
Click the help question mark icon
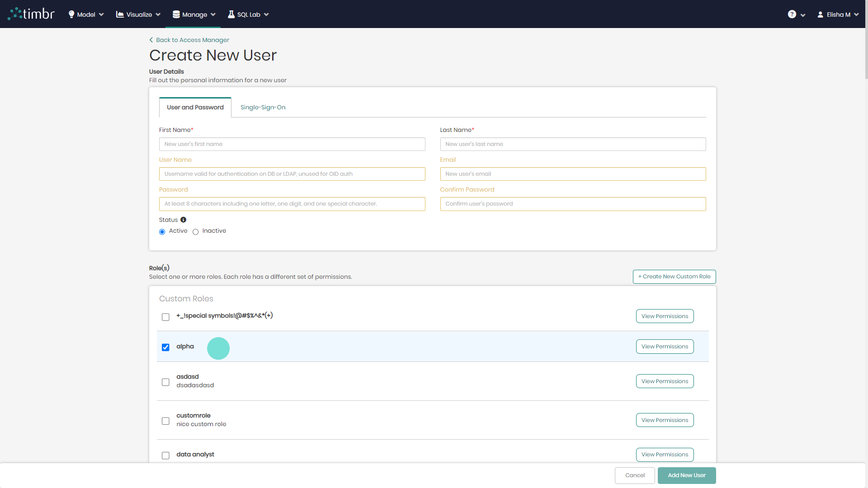click(792, 14)
